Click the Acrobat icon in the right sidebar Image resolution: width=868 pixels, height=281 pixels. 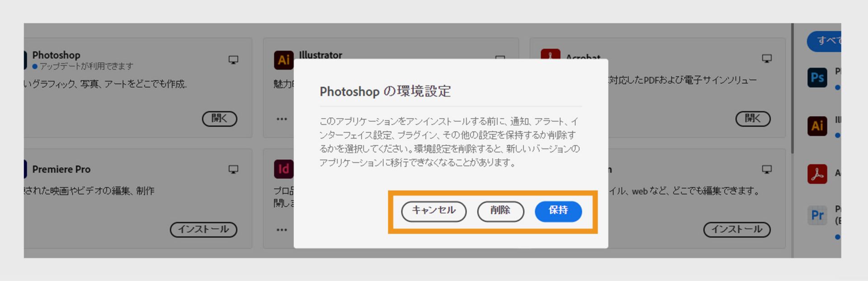[817, 174]
